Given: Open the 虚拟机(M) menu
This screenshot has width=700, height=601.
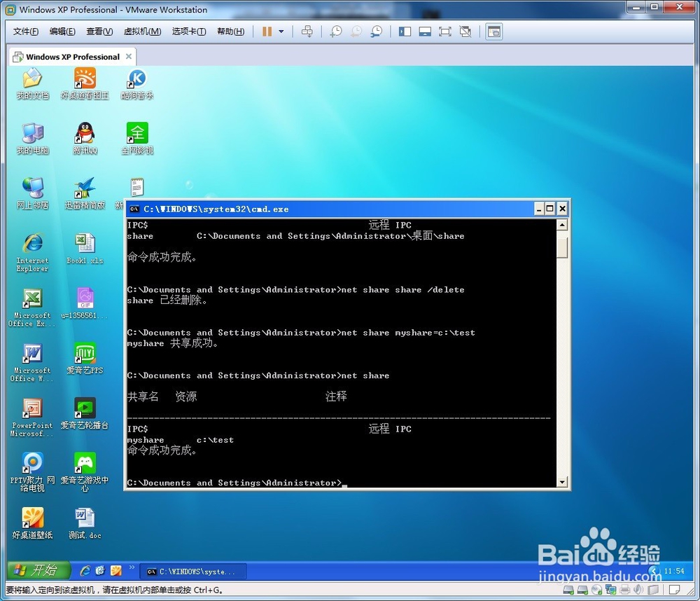Looking at the screenshot, I should pos(142,32).
